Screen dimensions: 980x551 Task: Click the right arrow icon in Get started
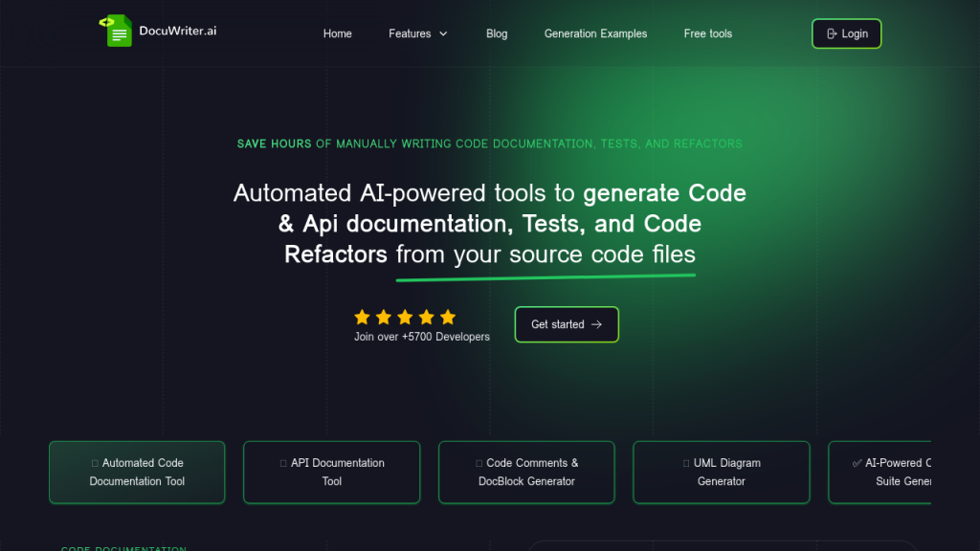click(597, 324)
